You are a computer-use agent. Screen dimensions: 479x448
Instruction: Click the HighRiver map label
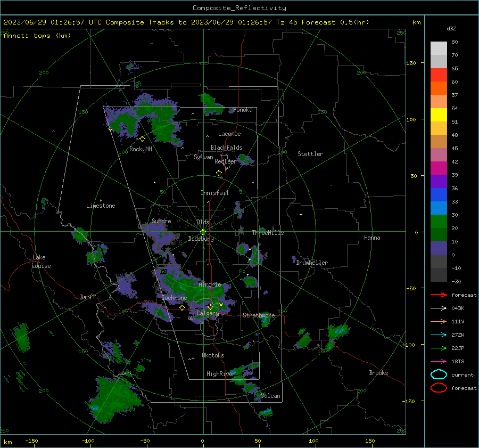tap(220, 374)
